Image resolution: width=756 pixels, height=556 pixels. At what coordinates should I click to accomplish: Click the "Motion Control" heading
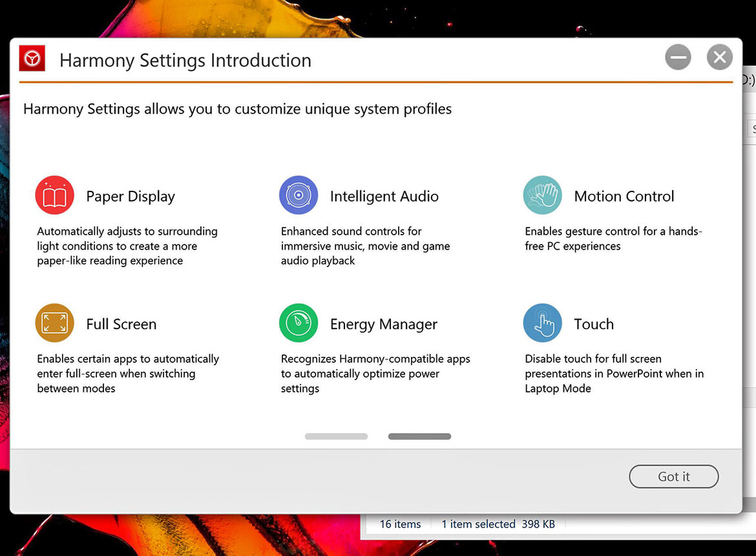[x=624, y=197]
